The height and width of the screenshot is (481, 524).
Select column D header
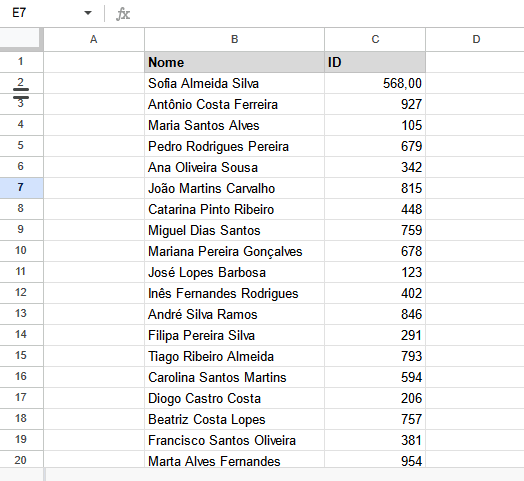click(x=475, y=39)
